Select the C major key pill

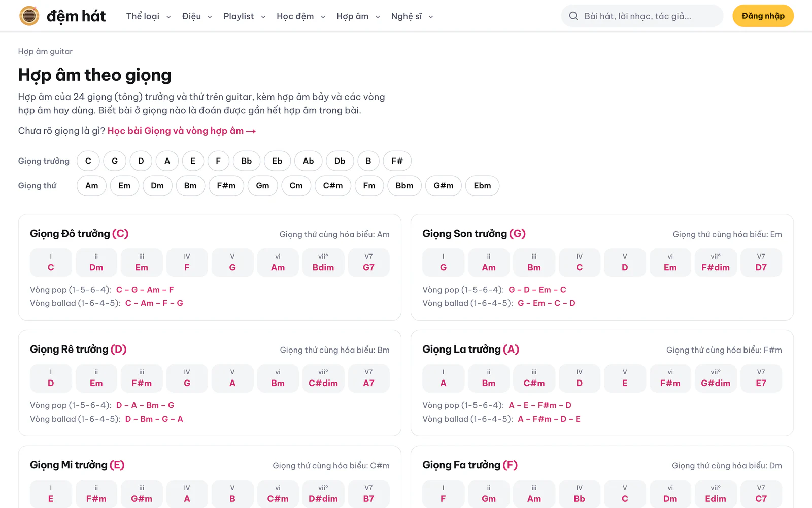pos(88,161)
